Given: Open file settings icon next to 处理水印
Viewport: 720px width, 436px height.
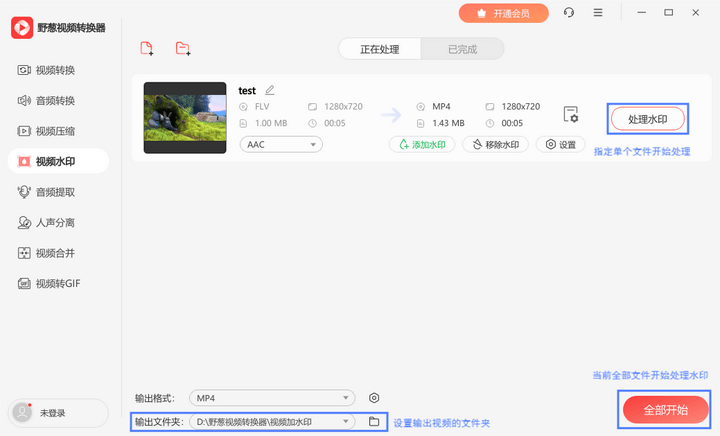Looking at the screenshot, I should [x=571, y=114].
